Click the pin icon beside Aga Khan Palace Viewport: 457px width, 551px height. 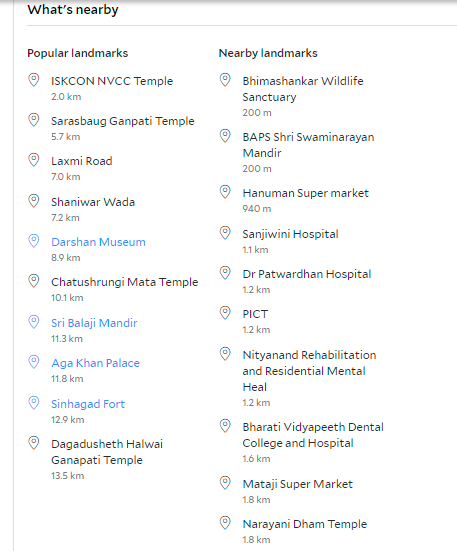click(34, 362)
